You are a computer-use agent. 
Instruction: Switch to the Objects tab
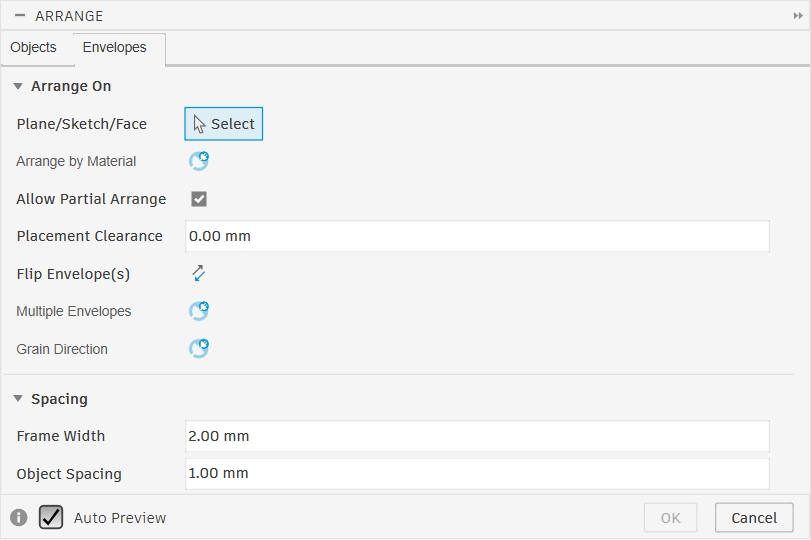pyautogui.click(x=33, y=47)
